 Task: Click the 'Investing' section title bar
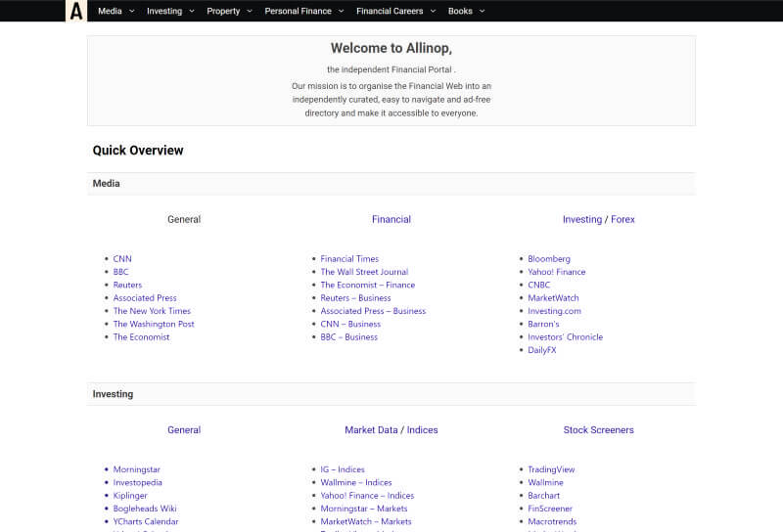point(391,394)
